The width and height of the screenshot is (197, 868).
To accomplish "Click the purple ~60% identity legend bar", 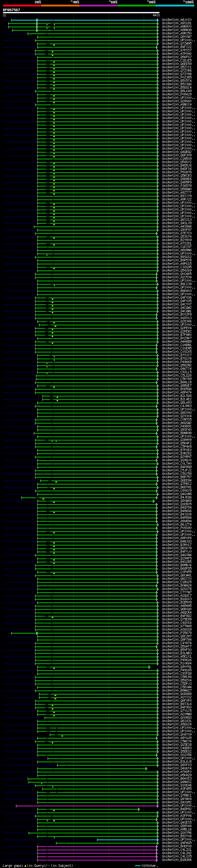I will (x=98, y=6).
